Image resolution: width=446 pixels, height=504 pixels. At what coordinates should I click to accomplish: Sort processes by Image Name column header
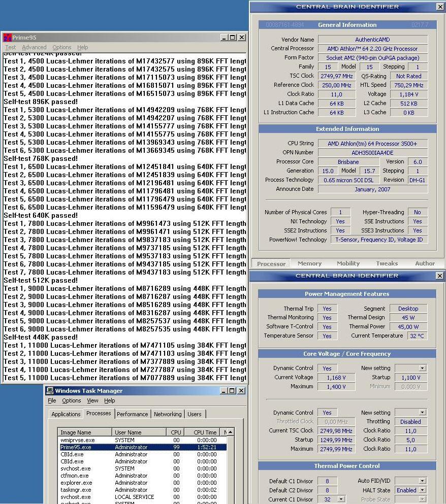tap(76, 432)
